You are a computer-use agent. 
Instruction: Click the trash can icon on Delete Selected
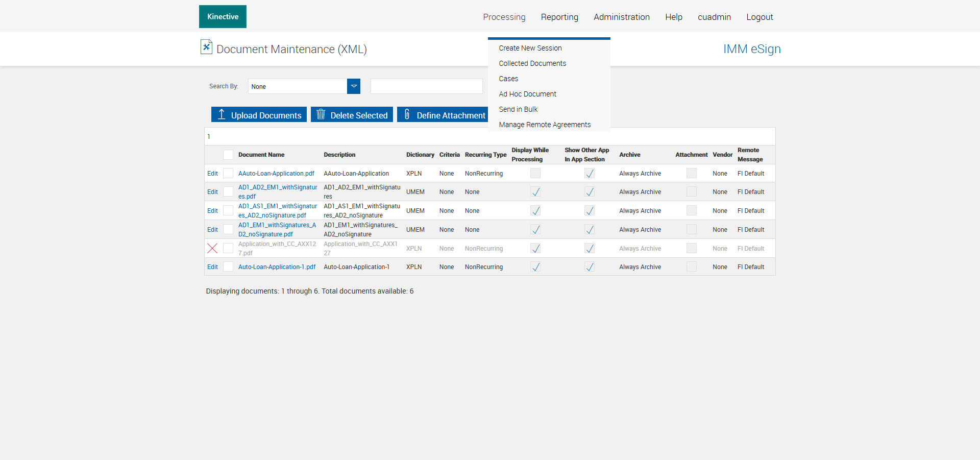point(321,114)
